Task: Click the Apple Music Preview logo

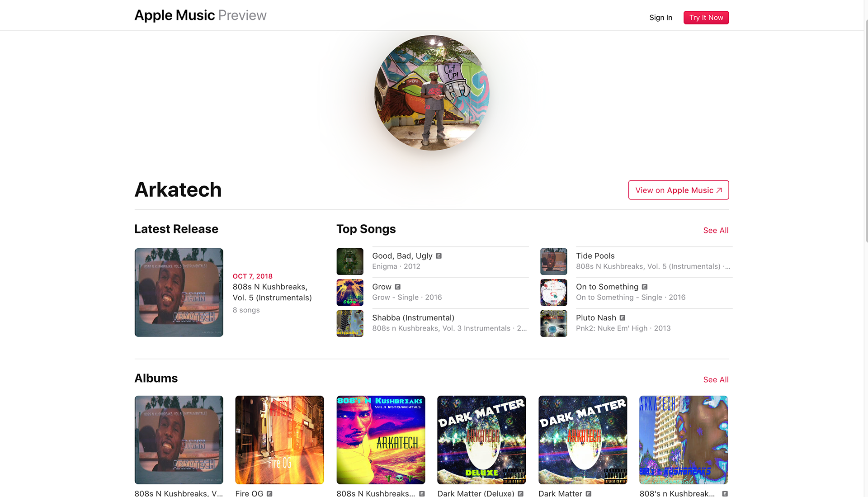Action: click(x=200, y=15)
